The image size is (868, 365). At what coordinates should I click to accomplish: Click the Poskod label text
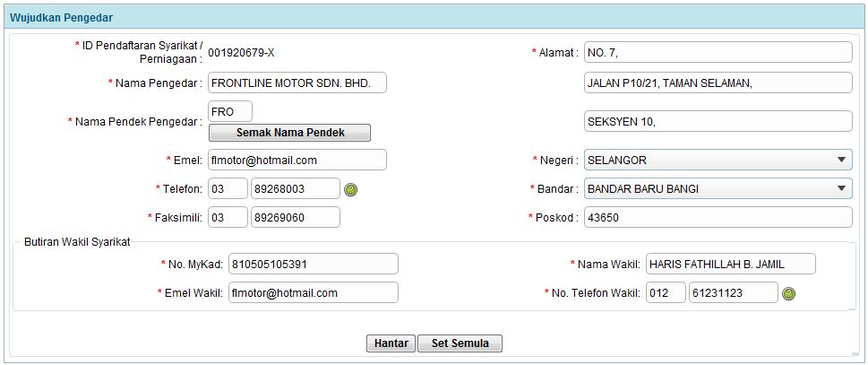point(554,218)
